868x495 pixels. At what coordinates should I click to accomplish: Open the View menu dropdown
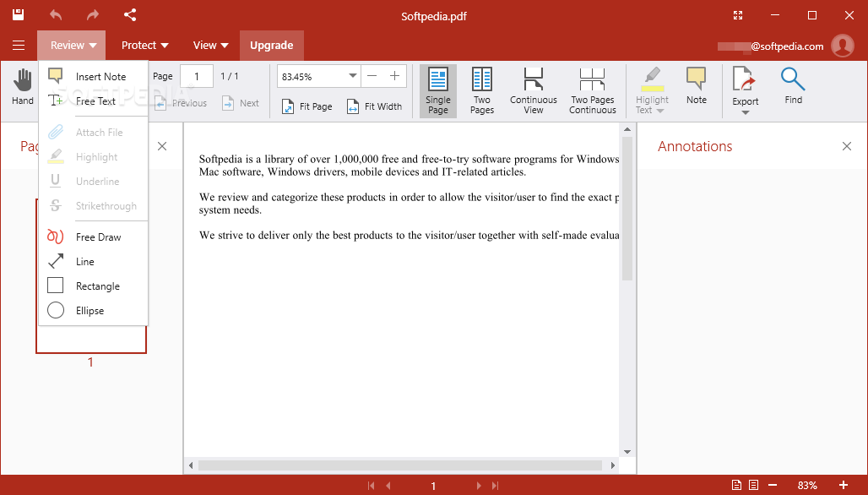click(210, 46)
